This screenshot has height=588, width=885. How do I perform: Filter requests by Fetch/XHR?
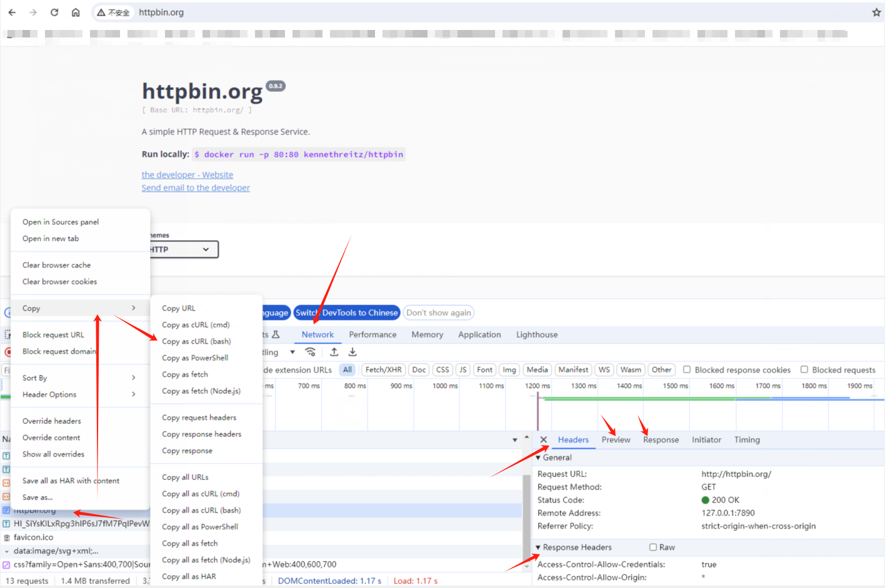coord(383,370)
